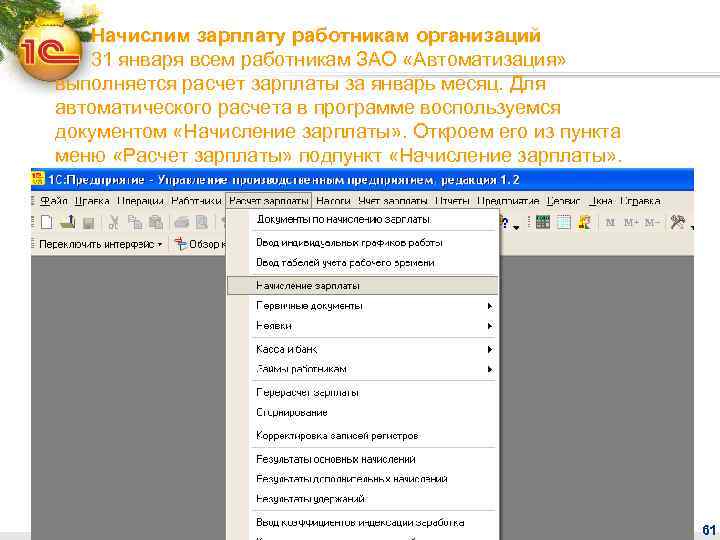The height and width of the screenshot is (540, 720).
Task: Click the Copy toolbar icon
Action: 135,223
